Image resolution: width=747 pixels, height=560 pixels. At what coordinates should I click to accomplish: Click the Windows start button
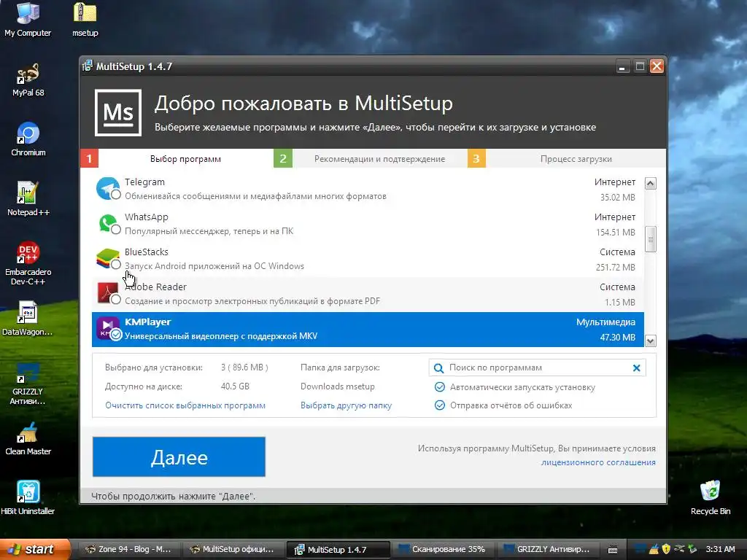(35, 550)
